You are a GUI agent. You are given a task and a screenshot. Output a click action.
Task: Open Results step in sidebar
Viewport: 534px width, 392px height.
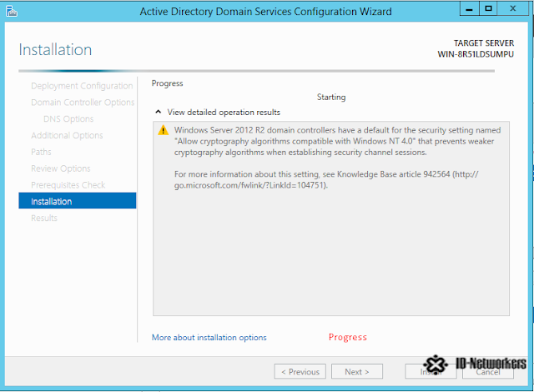(x=44, y=218)
